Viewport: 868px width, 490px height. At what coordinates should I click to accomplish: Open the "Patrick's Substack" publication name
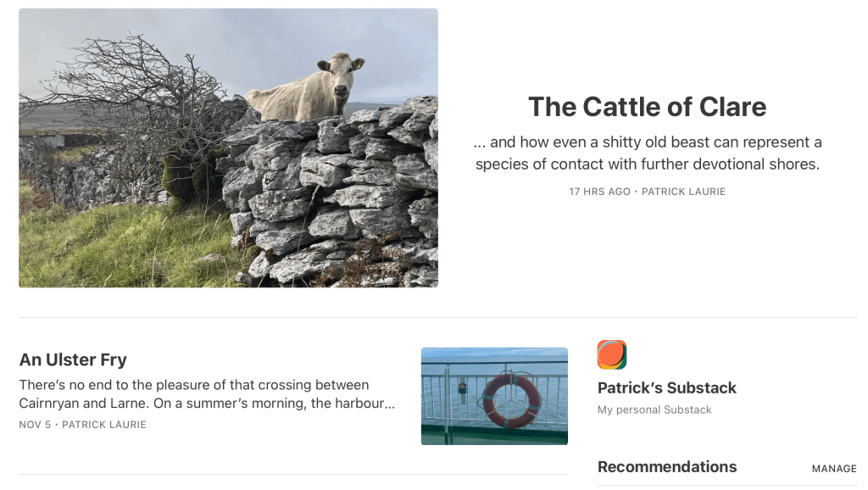point(666,387)
